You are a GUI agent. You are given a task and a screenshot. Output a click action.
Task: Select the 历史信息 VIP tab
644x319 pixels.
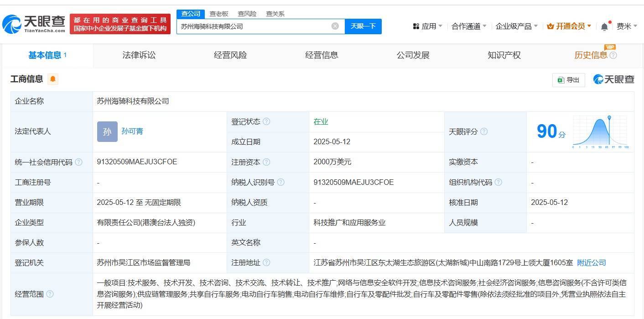click(591, 55)
